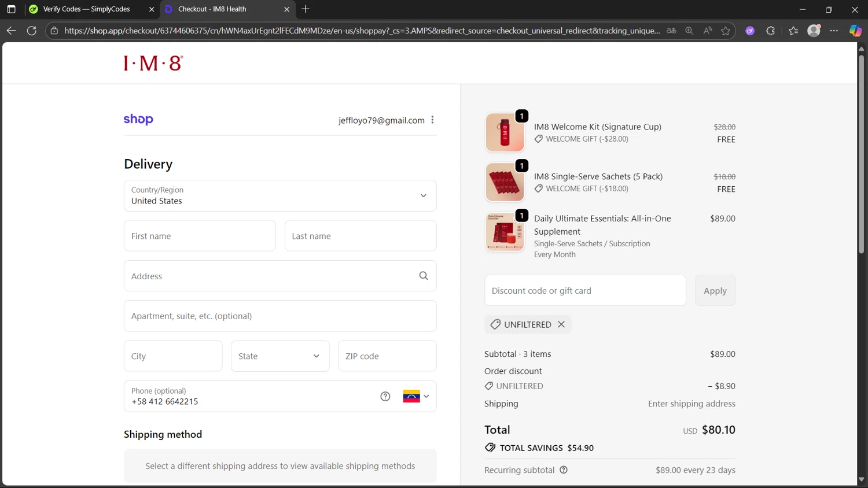Image resolution: width=868 pixels, height=488 pixels.
Task: Click the Apply discount button
Action: (715, 290)
